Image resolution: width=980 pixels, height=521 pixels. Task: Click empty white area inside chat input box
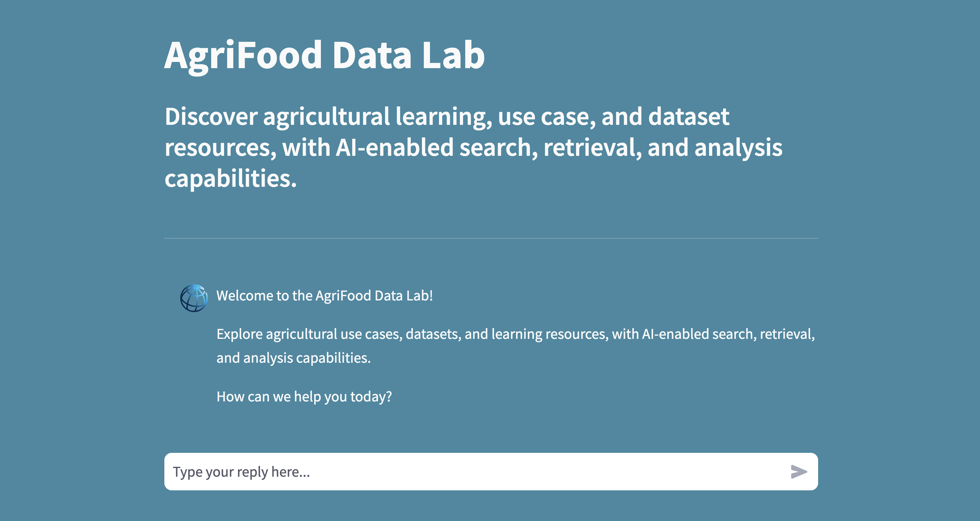tap(533, 471)
